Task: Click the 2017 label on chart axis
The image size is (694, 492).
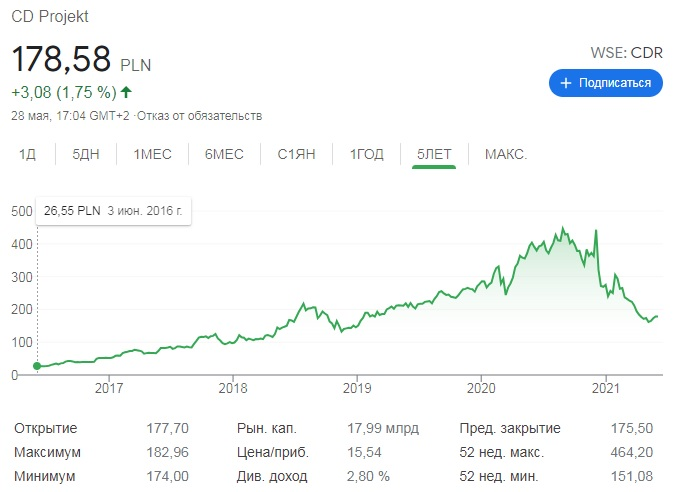Action: pos(109,388)
